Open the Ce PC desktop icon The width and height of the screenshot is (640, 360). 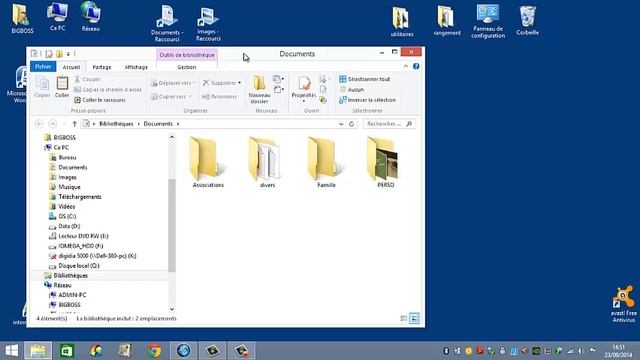click(57, 16)
